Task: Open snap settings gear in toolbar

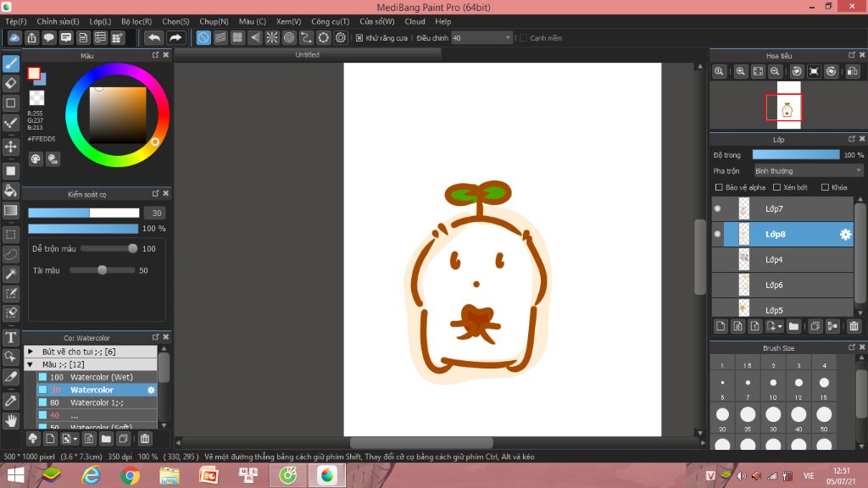Action: pyautogui.click(x=341, y=37)
